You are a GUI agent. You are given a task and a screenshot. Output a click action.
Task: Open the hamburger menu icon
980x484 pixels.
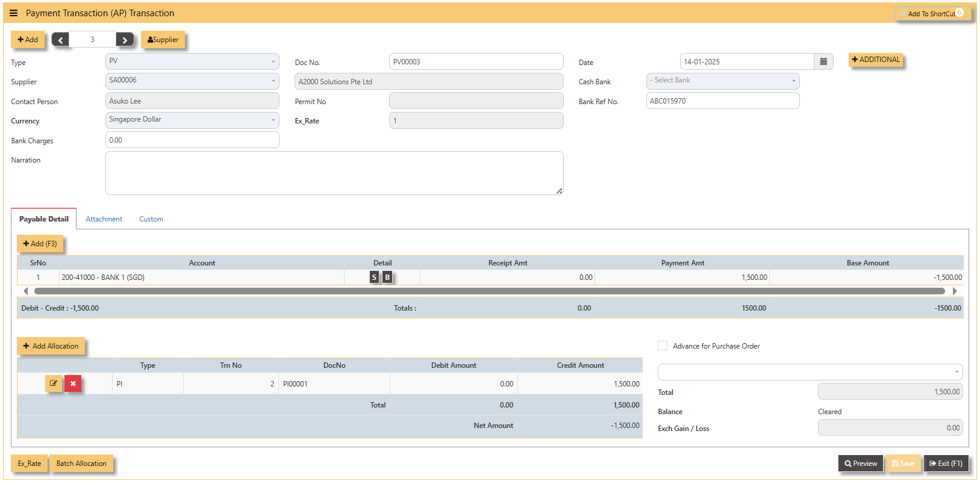(13, 13)
